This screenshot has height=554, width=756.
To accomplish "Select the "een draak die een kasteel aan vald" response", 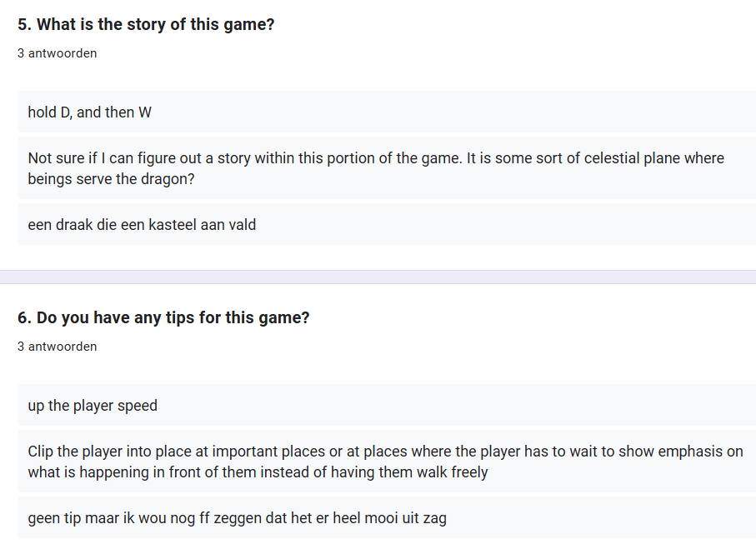I will coord(142,225).
